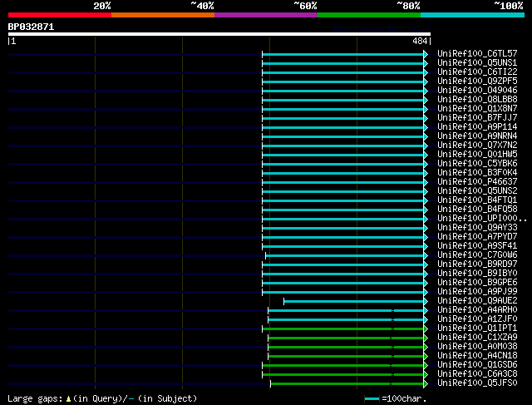Click the UniRef100_Q01HW5 row label
The height and width of the screenshot is (405, 532).
pos(477,155)
